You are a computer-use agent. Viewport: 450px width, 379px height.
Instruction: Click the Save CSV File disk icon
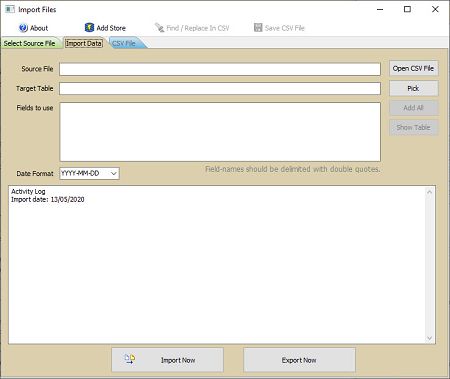pos(258,28)
